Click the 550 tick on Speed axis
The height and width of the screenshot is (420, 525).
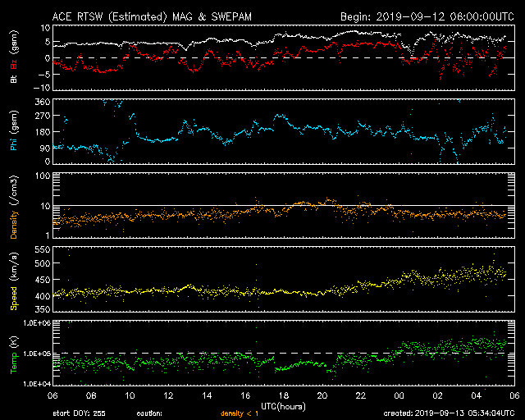coord(43,249)
